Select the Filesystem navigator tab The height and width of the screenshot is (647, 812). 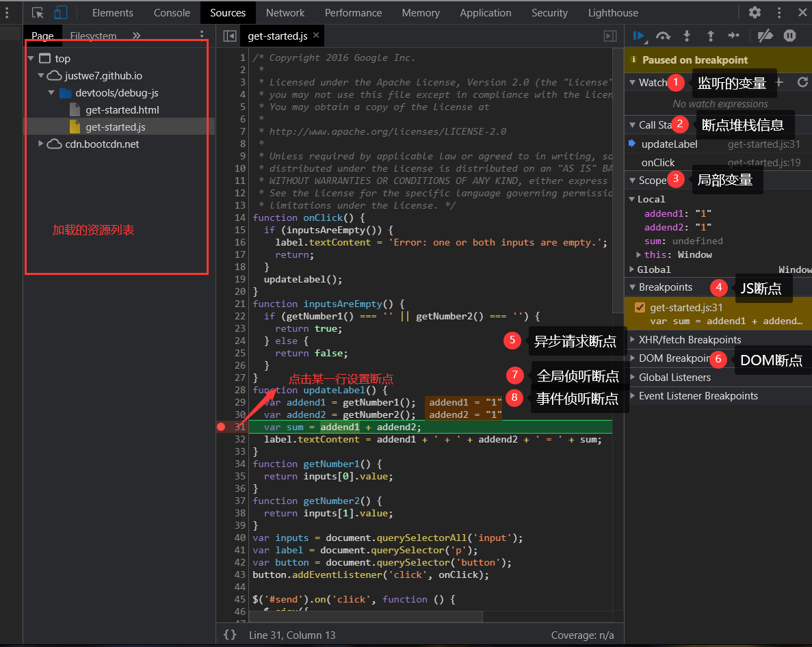(93, 36)
